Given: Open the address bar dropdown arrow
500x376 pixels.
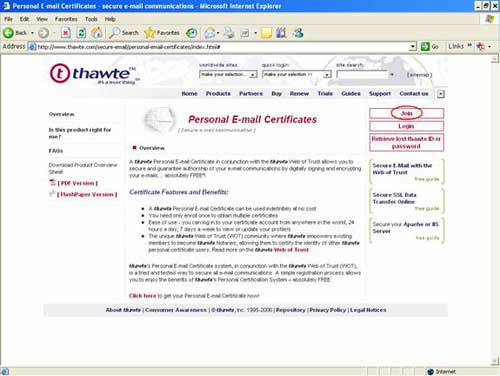Looking at the screenshot, I should [413, 46].
